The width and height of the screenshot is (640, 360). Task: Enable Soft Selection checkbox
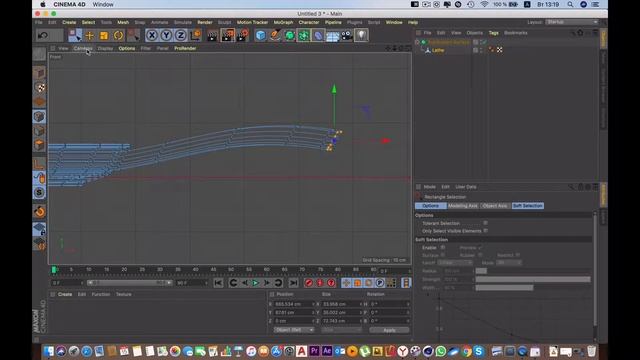point(443,247)
